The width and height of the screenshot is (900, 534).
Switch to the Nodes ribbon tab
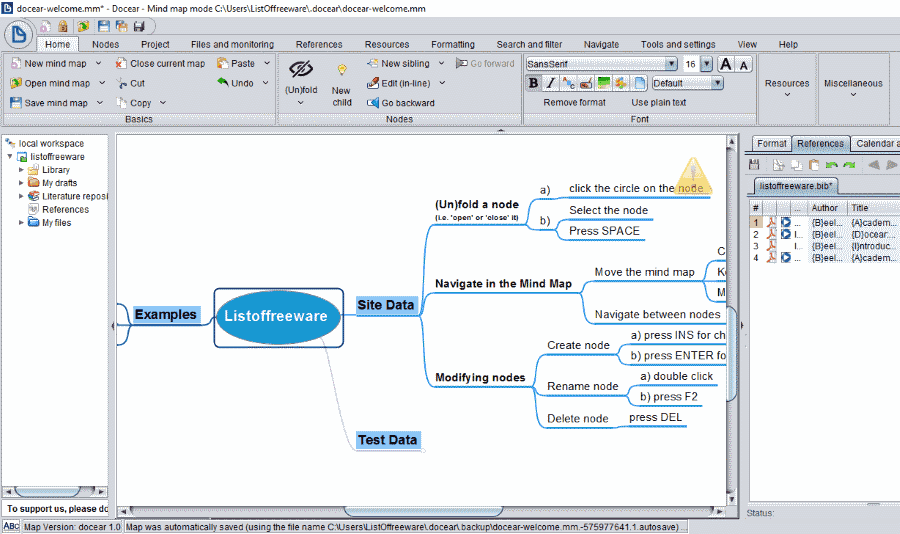pos(106,44)
